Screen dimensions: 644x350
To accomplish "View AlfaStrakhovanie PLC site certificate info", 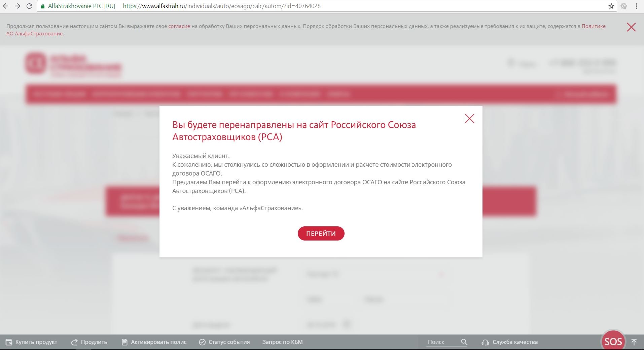I will click(77, 6).
